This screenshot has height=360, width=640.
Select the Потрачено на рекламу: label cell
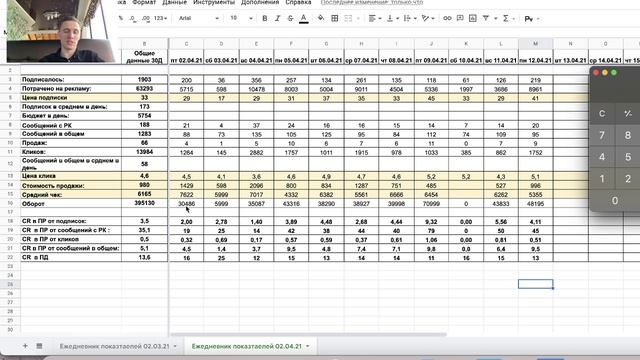click(x=71, y=89)
